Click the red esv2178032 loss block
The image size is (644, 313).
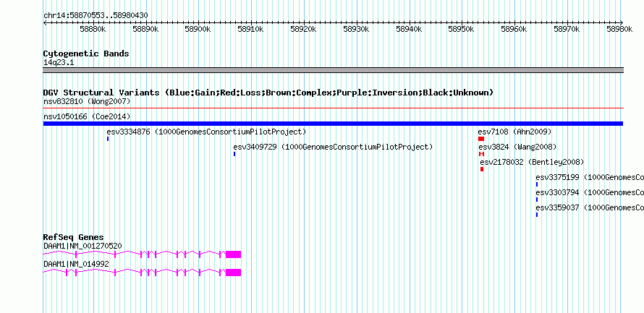[x=482, y=169]
